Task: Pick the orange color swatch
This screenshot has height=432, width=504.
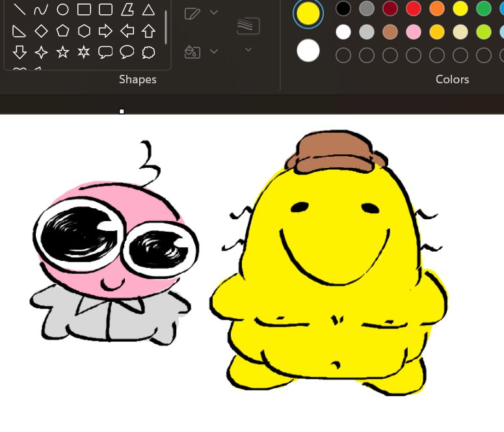Action: [x=437, y=8]
